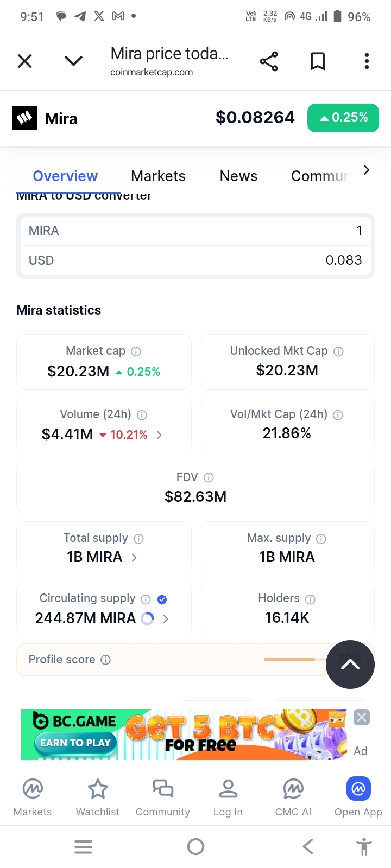Screen dimensions: 391x868
Task: Collapse the browser tab with down chevron
Action: click(x=73, y=61)
